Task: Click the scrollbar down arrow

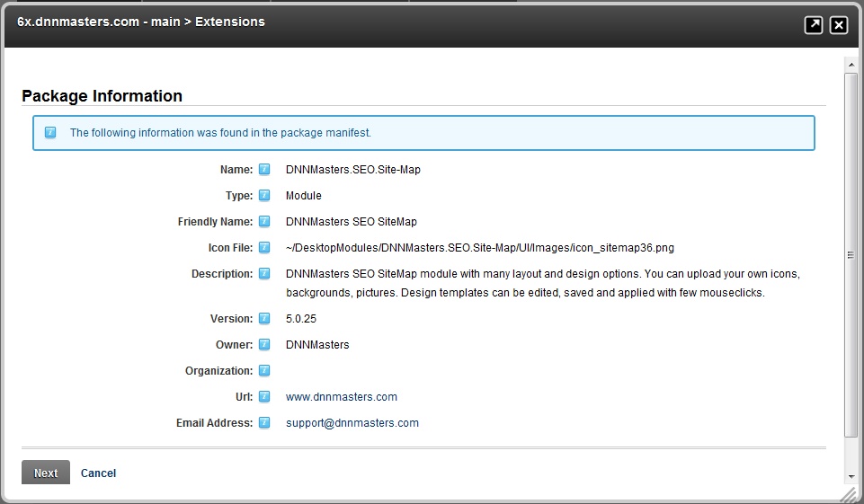Action: [x=851, y=477]
